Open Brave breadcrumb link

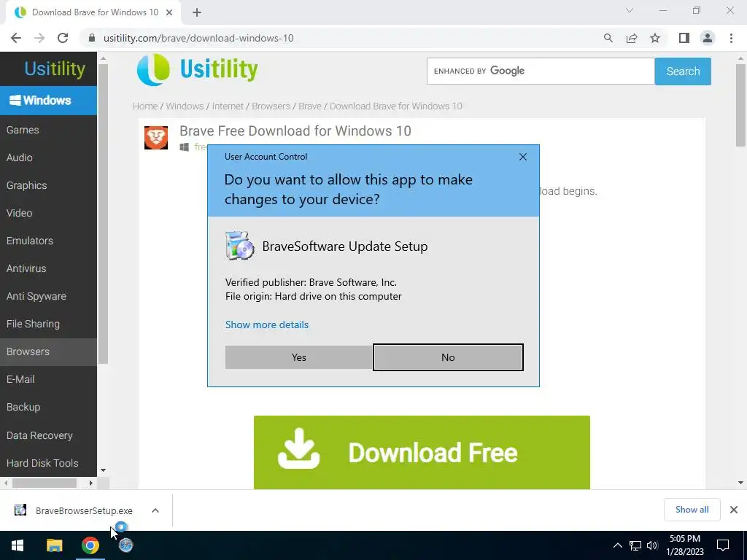click(x=309, y=106)
